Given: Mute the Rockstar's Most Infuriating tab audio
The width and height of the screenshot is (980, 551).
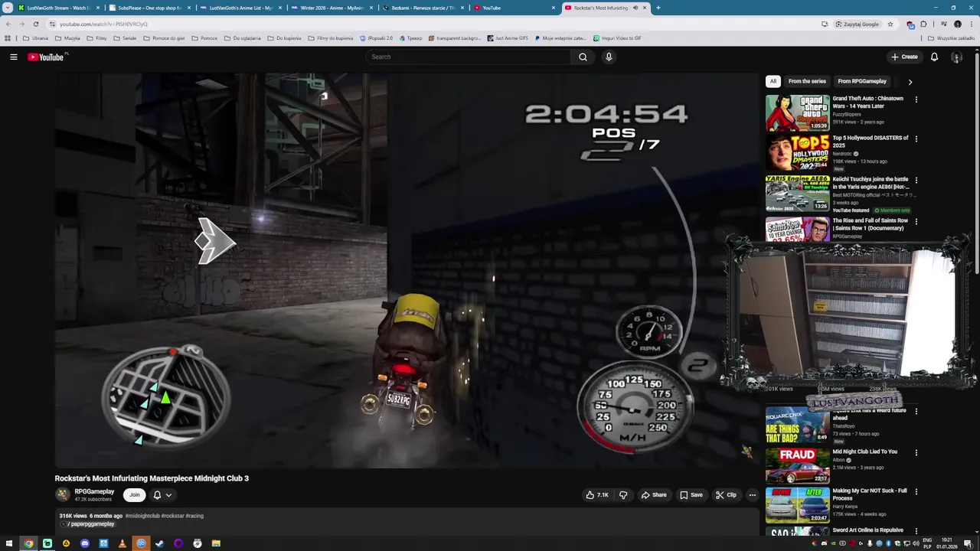Looking at the screenshot, I should click(635, 8).
